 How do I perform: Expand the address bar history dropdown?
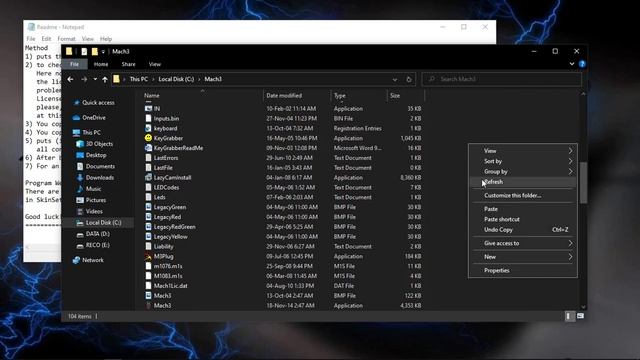click(x=395, y=79)
